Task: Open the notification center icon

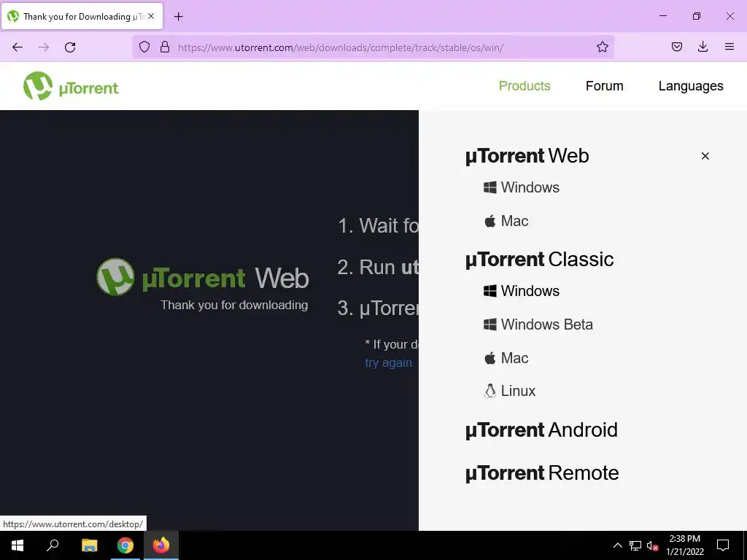Action: click(x=723, y=545)
